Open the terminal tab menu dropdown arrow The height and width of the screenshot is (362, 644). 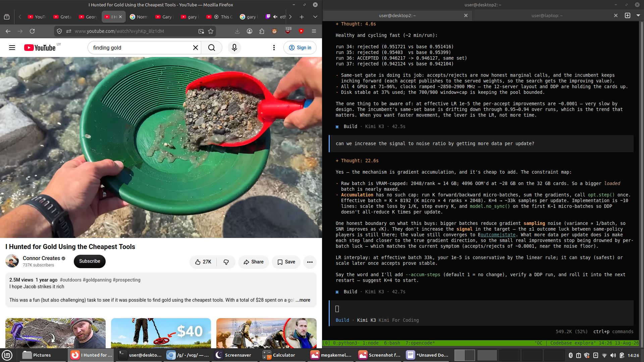[x=638, y=15]
